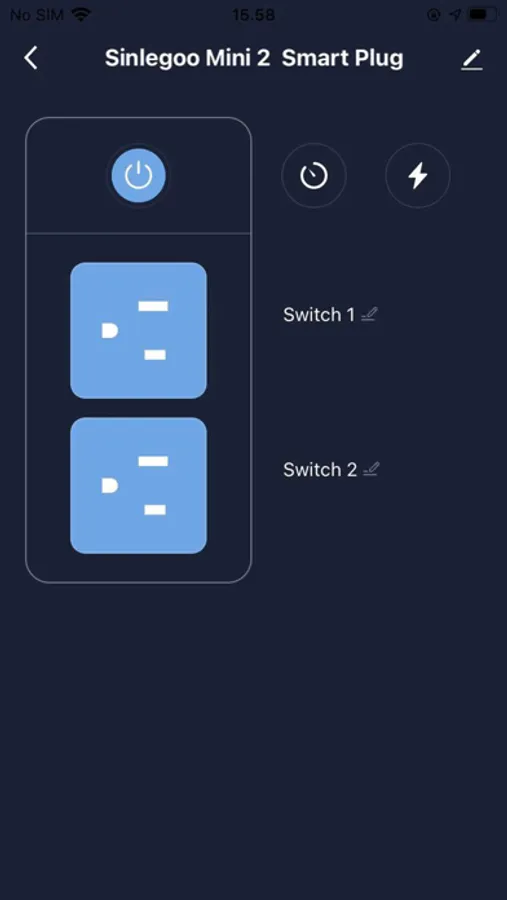Tap the Wi-Fi status bar icon
Image resolution: width=507 pixels, height=900 pixels.
(81, 14)
